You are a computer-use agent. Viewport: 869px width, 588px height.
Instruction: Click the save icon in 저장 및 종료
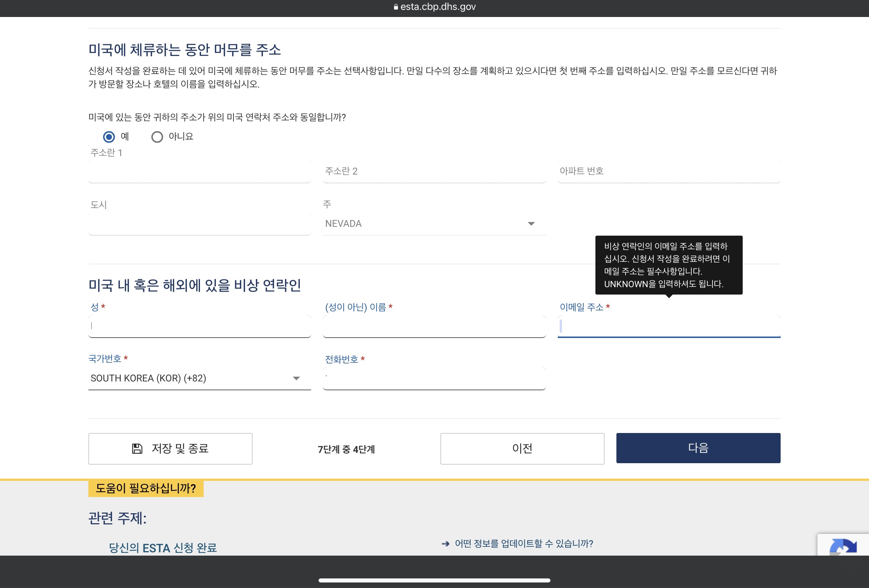137,448
